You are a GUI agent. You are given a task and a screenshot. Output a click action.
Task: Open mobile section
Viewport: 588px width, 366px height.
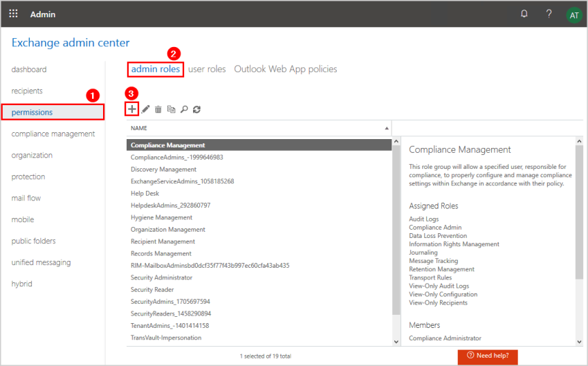(x=23, y=219)
